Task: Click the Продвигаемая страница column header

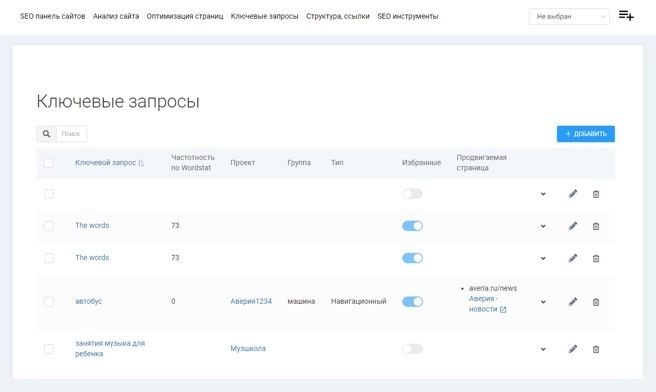Action: tap(482, 163)
